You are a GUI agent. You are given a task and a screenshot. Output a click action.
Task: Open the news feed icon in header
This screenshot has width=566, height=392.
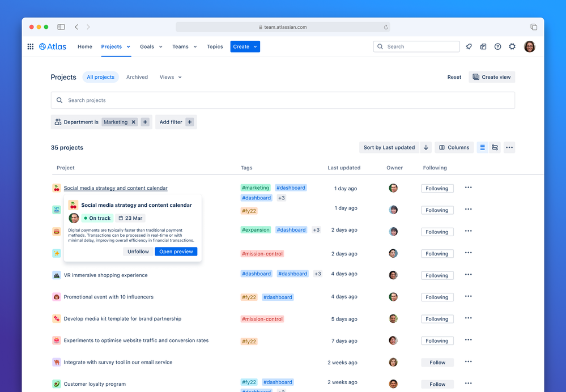pos(483,46)
